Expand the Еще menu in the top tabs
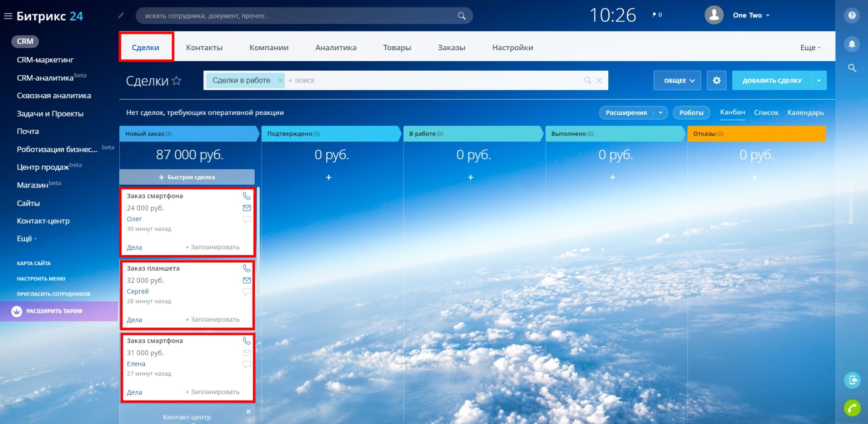The image size is (868, 424). point(810,47)
